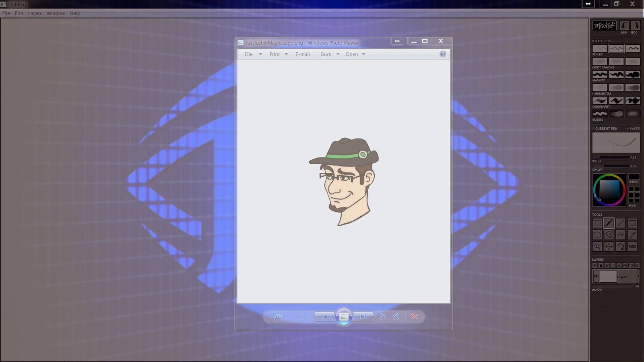Open the Photo Viewer zoom magnifier dropdown
Viewport: 644px width, 362px height.
pyautogui.click(x=280, y=317)
